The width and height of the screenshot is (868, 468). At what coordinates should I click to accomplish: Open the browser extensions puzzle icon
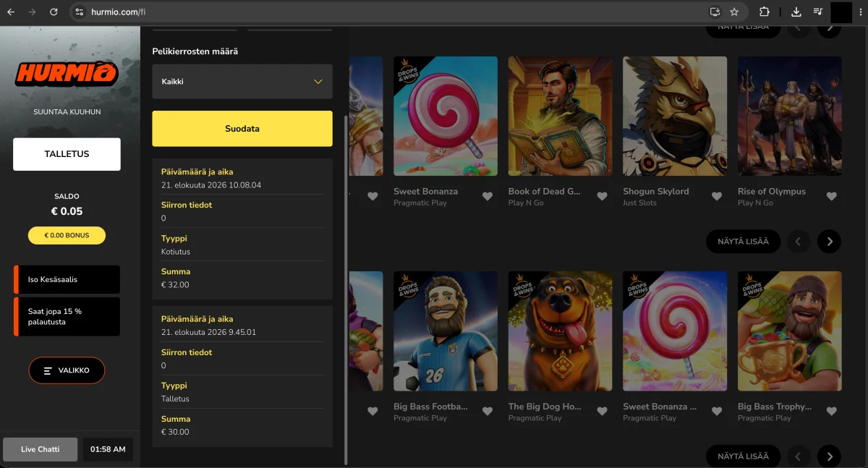pos(764,12)
